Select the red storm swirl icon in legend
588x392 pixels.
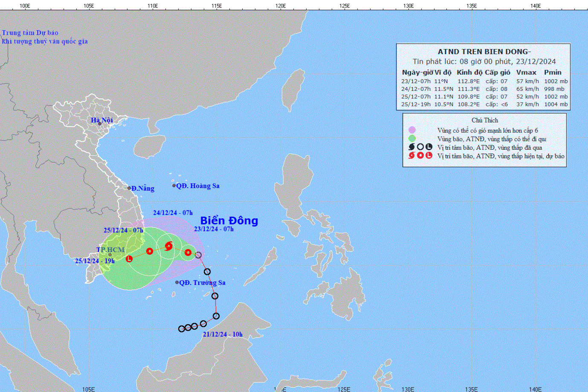click(411, 156)
